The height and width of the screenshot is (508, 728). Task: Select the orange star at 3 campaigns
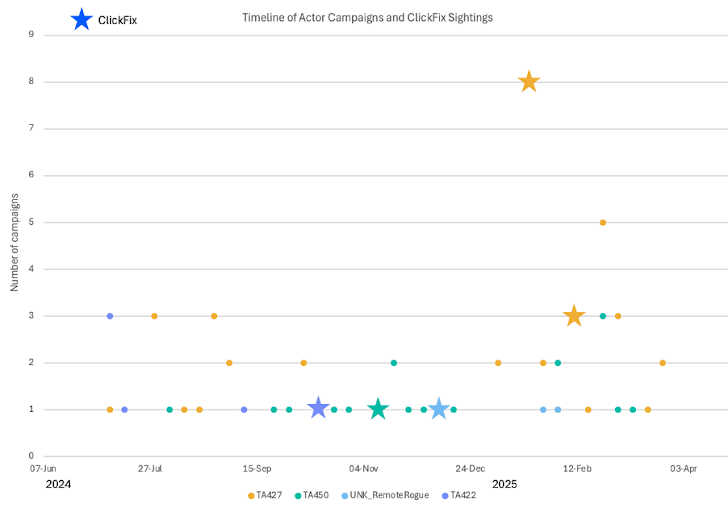pos(574,316)
